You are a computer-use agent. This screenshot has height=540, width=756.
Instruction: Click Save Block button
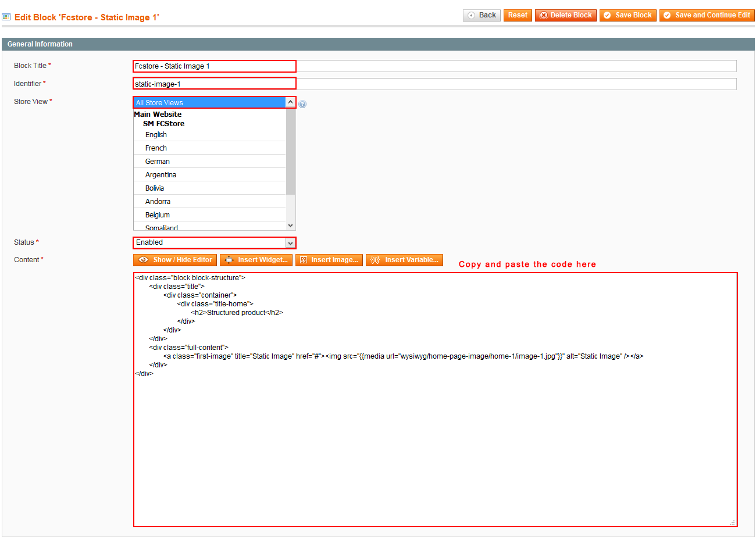point(628,15)
